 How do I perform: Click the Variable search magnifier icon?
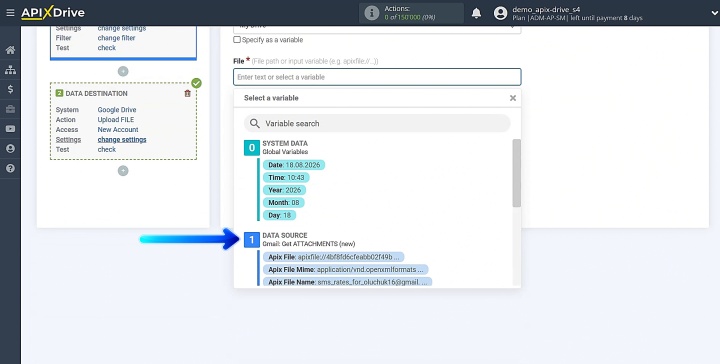point(255,123)
